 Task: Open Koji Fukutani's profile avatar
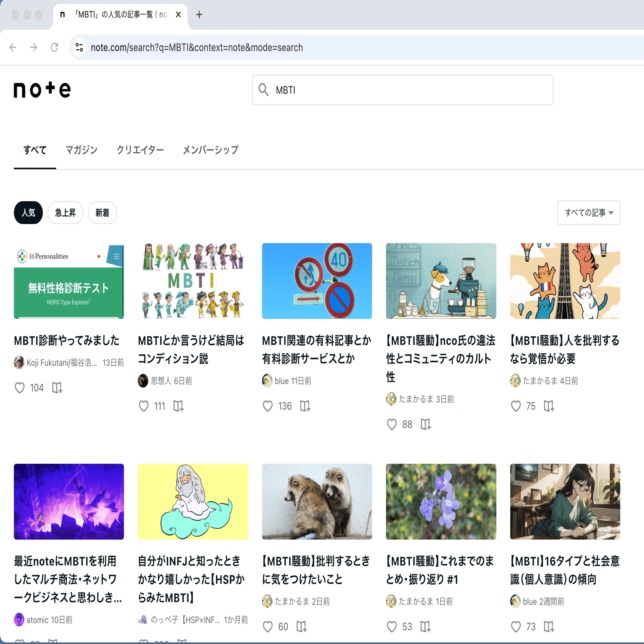(x=19, y=362)
